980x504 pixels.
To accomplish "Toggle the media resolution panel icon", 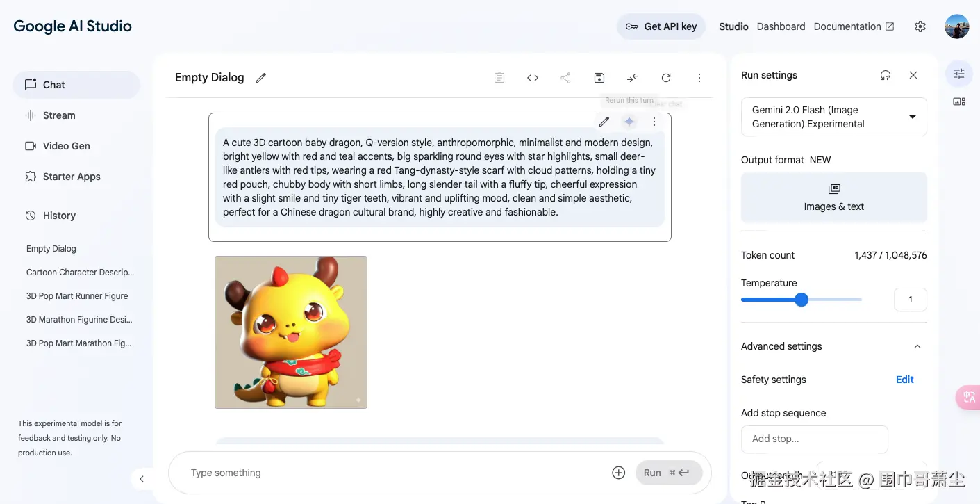I will (958, 101).
